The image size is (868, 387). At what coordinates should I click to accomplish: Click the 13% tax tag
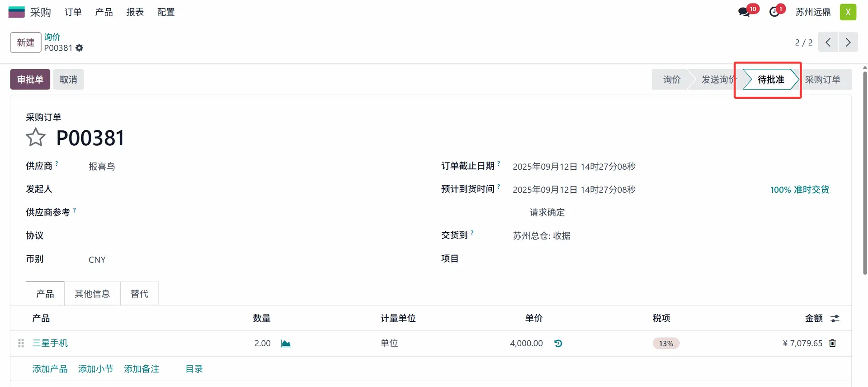tap(666, 344)
